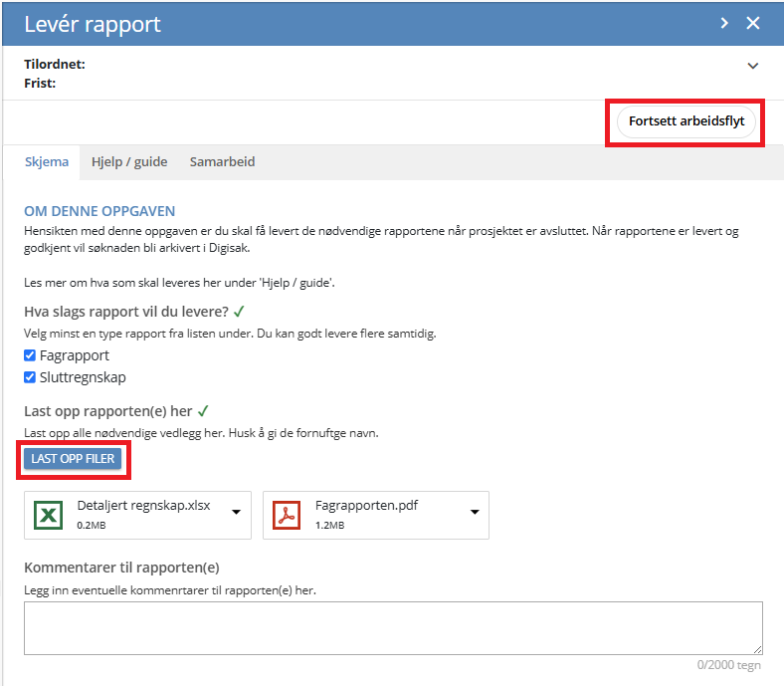The height and width of the screenshot is (686, 784).
Task: Click the next arrow in the Levér rapport header
Action: pyautogui.click(x=724, y=23)
